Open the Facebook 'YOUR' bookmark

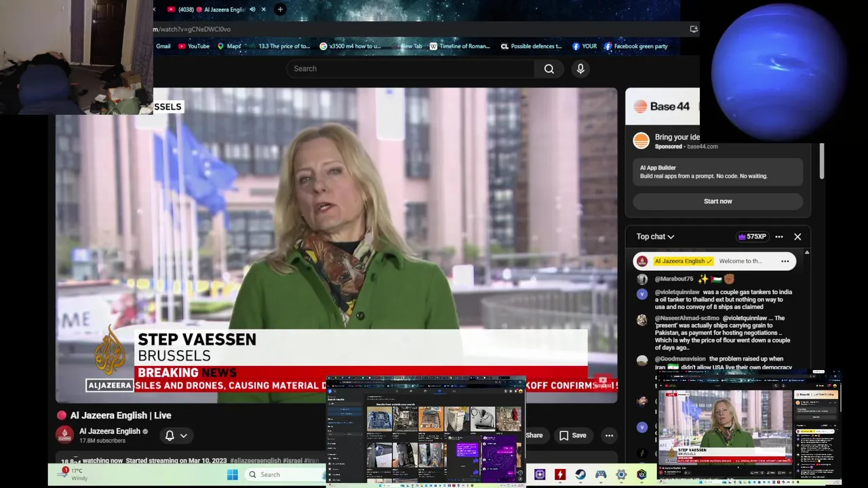585,46
